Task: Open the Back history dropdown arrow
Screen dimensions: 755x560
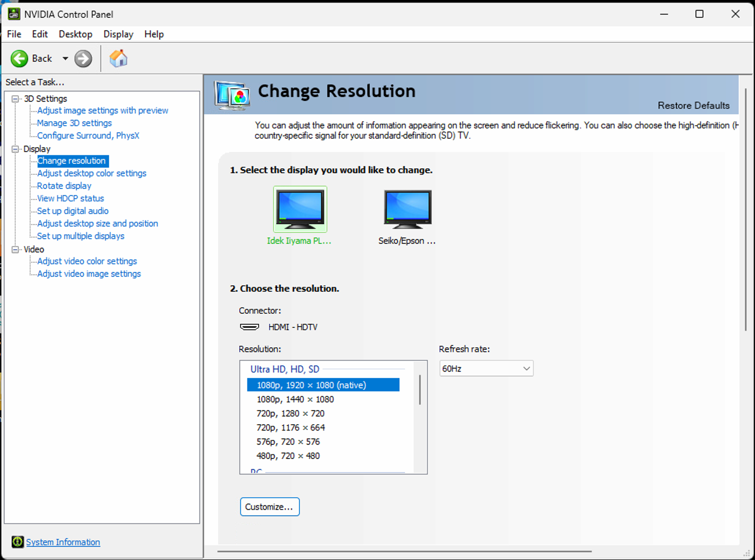Action: [x=65, y=59]
